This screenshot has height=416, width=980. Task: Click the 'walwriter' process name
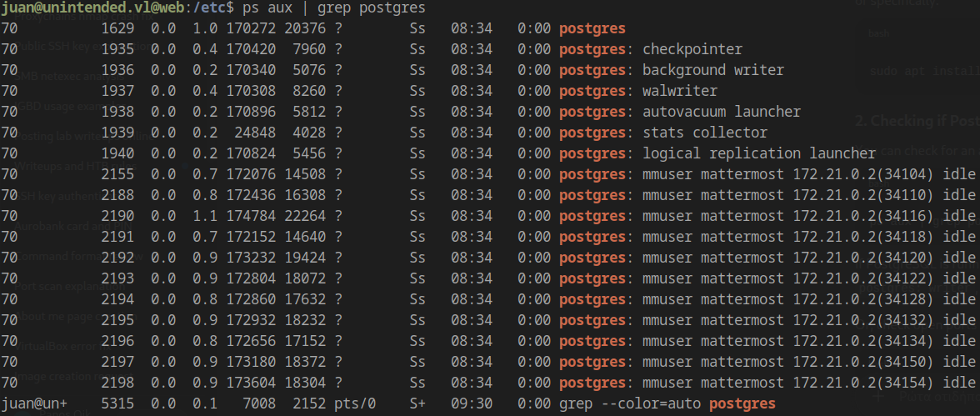pos(680,92)
